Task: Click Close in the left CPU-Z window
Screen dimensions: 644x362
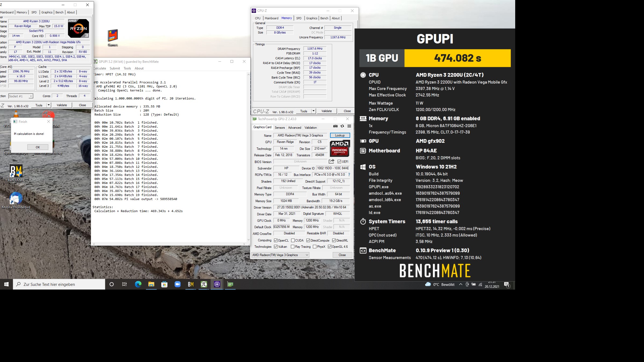Action: tap(82, 105)
